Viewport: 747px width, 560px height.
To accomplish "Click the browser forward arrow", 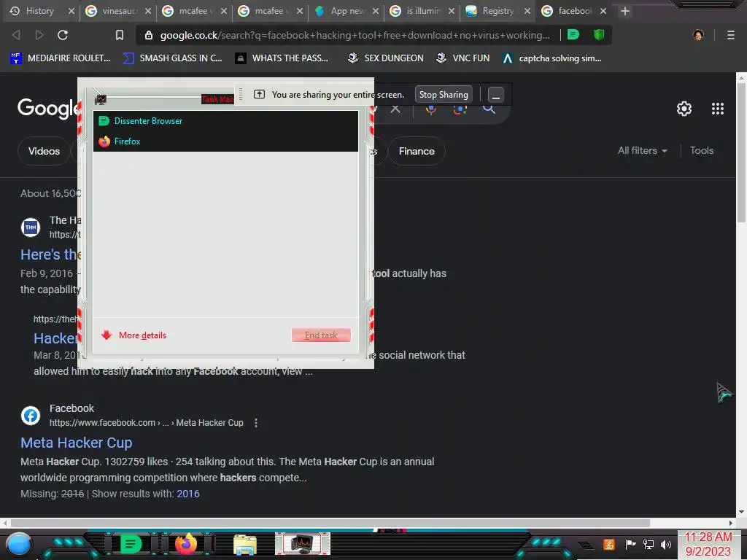I will tap(39, 35).
